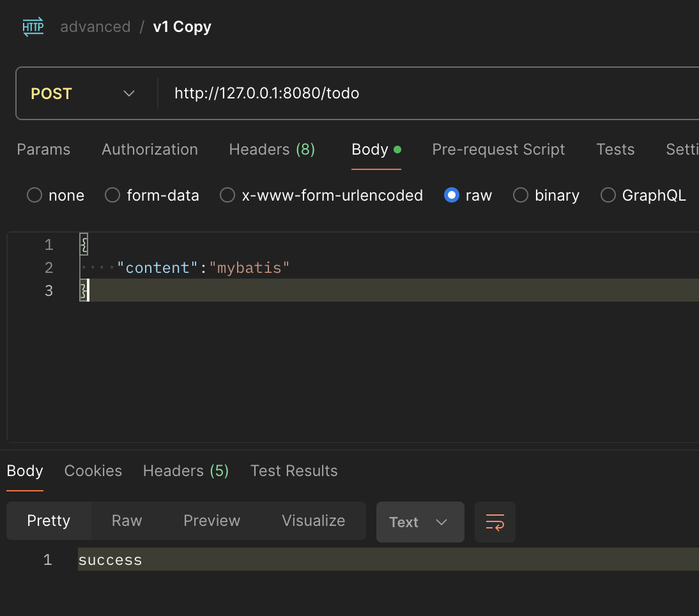Screen dimensions: 699x616
Task: Click the "mybatis" value in the body
Action: [x=249, y=268]
